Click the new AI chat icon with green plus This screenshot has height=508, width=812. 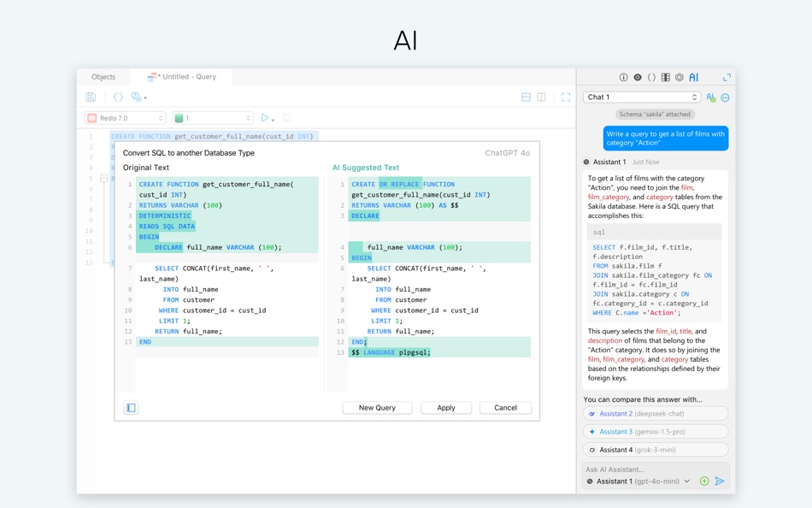710,97
